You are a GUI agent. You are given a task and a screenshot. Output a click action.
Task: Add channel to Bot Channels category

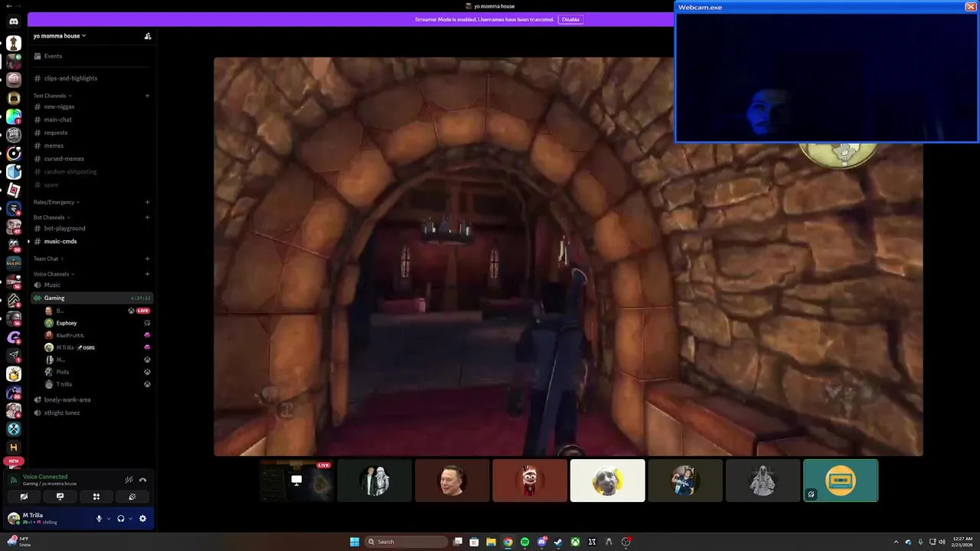click(147, 217)
